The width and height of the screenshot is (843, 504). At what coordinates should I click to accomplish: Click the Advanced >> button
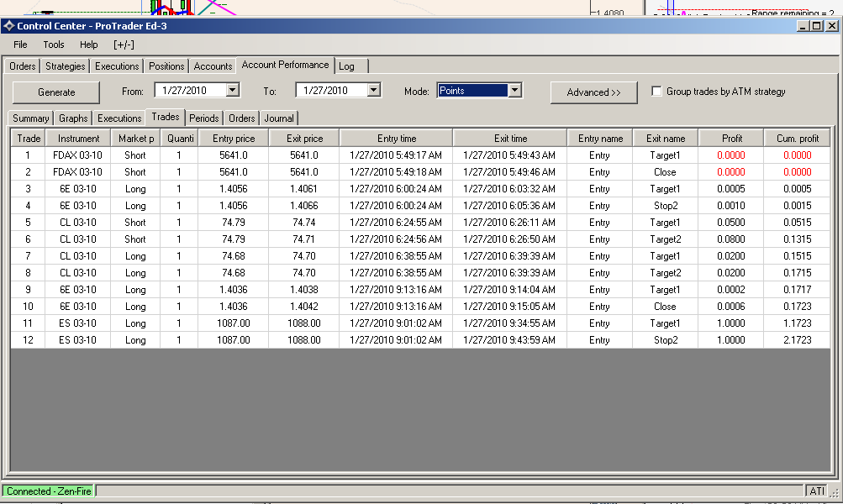594,92
